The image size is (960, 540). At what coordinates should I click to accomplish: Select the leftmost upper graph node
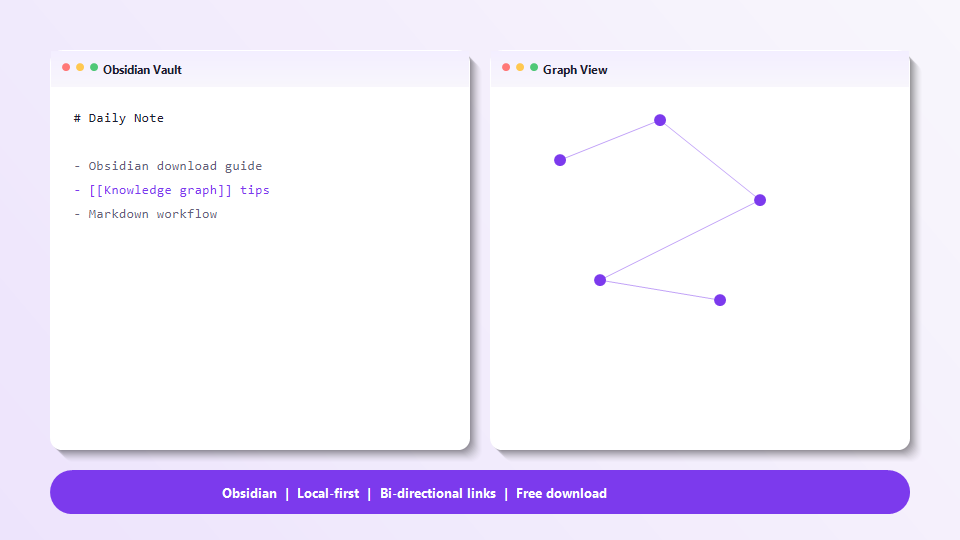pos(560,160)
